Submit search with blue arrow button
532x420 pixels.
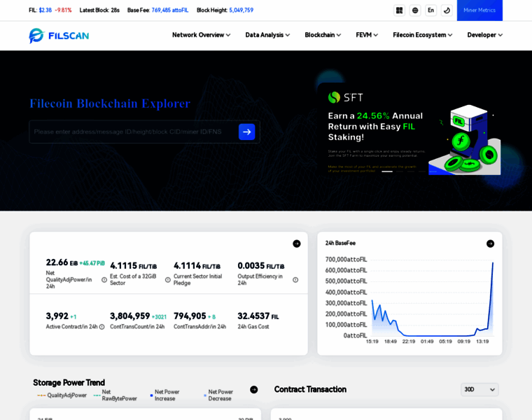point(246,132)
